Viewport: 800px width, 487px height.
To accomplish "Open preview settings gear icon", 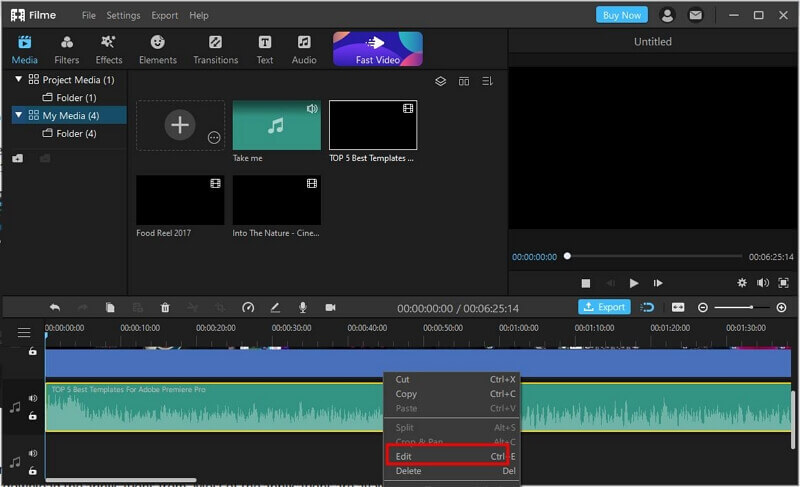I will (742, 283).
